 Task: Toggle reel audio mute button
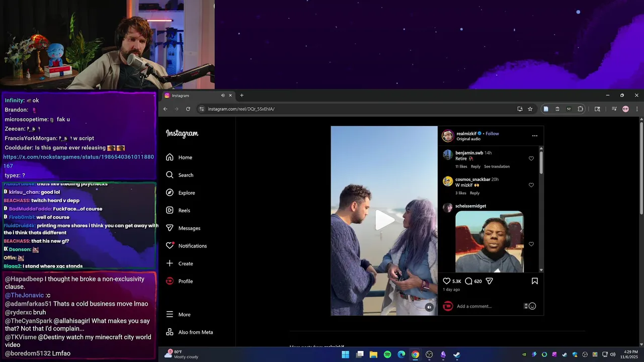pos(429,307)
